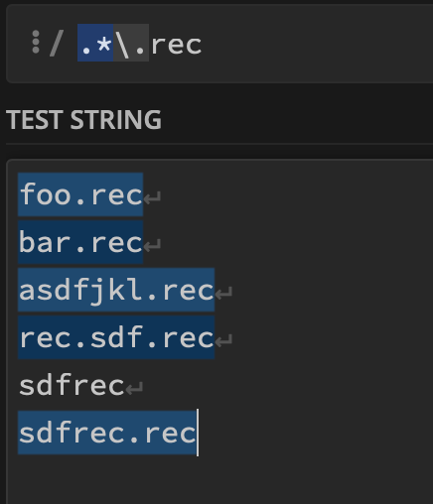Click the rec.sdf.rec matched line
Screen dimensions: 433x504
click(x=116, y=337)
